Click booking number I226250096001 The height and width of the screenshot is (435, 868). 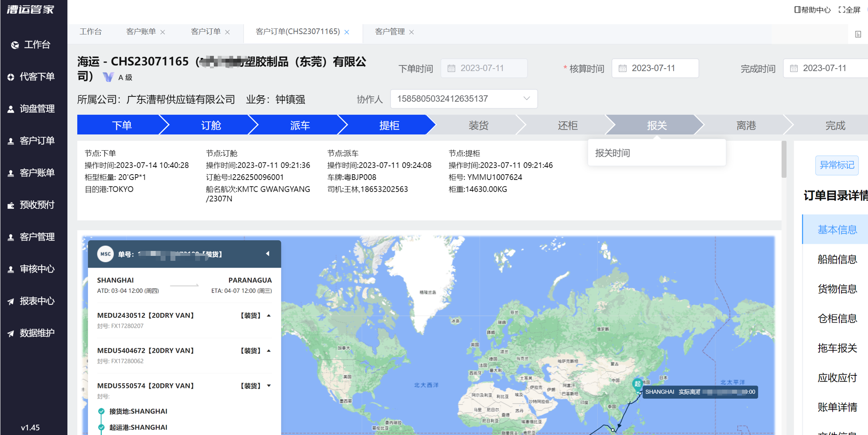pos(257,177)
